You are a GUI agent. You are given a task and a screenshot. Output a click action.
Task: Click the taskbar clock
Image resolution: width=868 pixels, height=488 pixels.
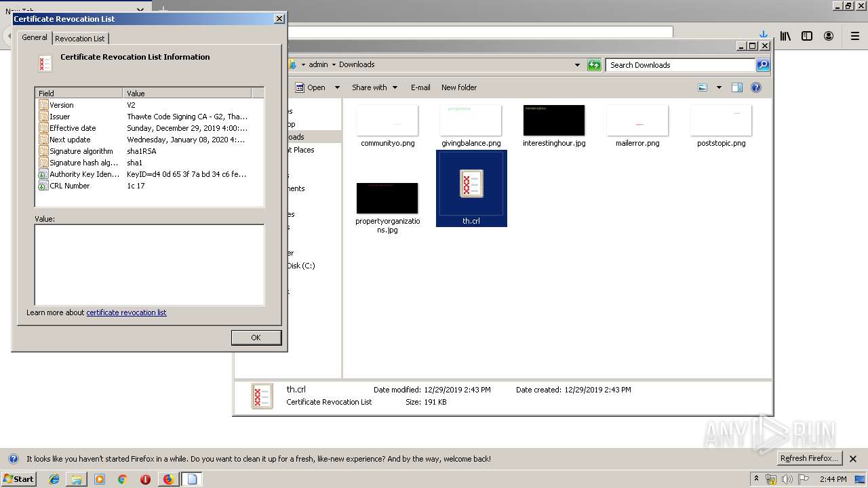[x=833, y=479]
